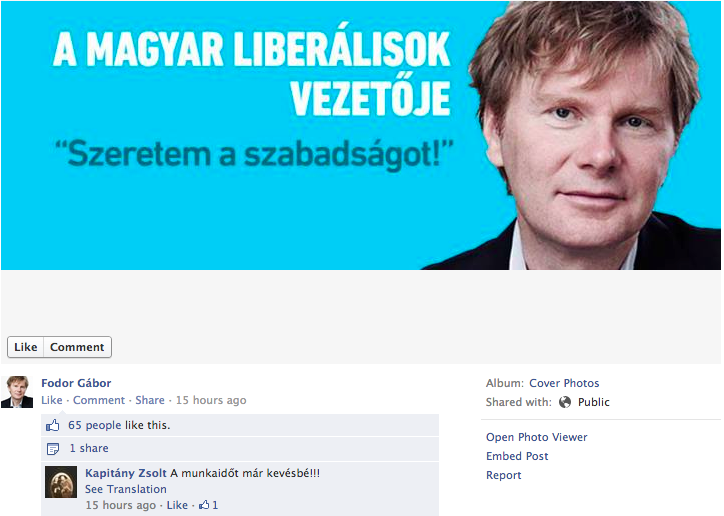The width and height of the screenshot is (724, 516).
Task: Click the globe icon next to Public
Action: (565, 402)
